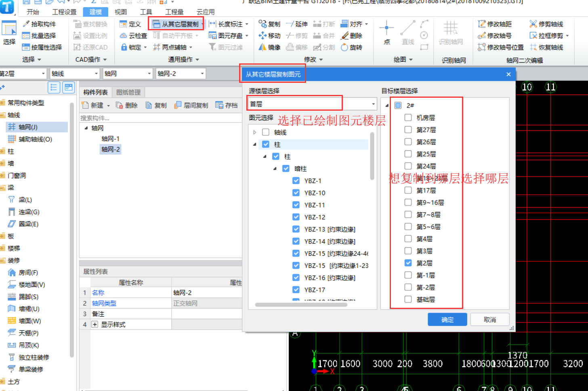Screen dimensions: 588x391
Task: Click the 取消 cancel button
Action: tap(489, 320)
